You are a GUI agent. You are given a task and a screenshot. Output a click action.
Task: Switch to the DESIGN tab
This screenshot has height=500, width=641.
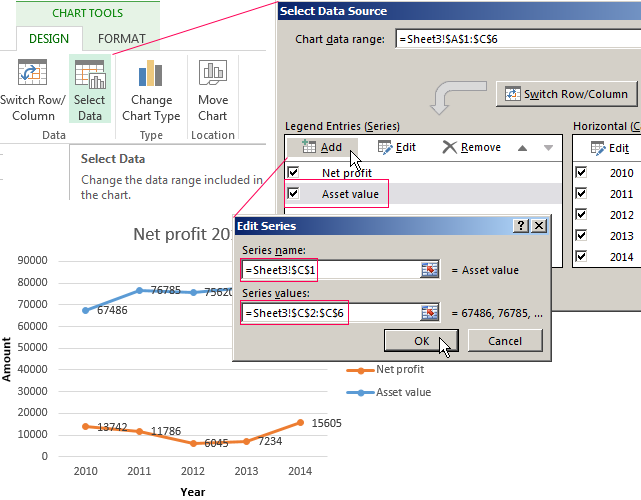coord(49,38)
